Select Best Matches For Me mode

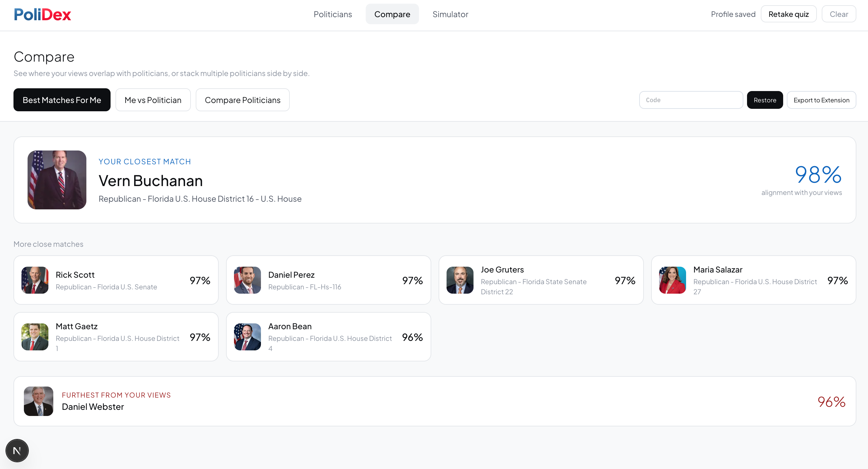tap(62, 100)
